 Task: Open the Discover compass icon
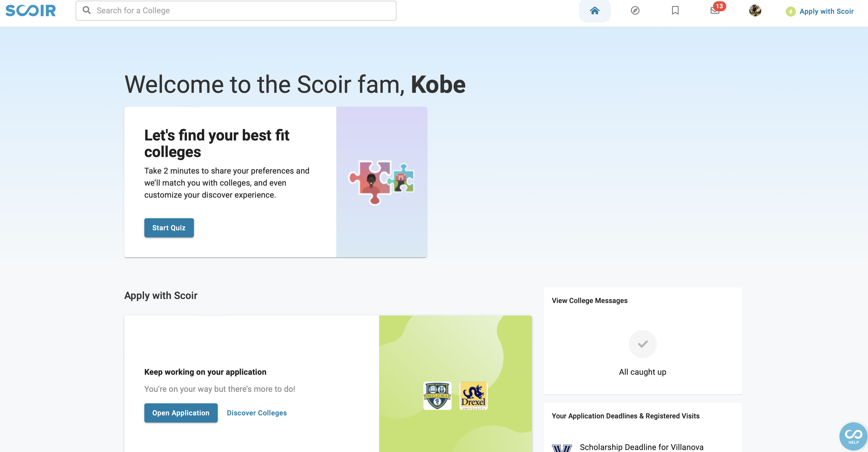click(x=635, y=11)
